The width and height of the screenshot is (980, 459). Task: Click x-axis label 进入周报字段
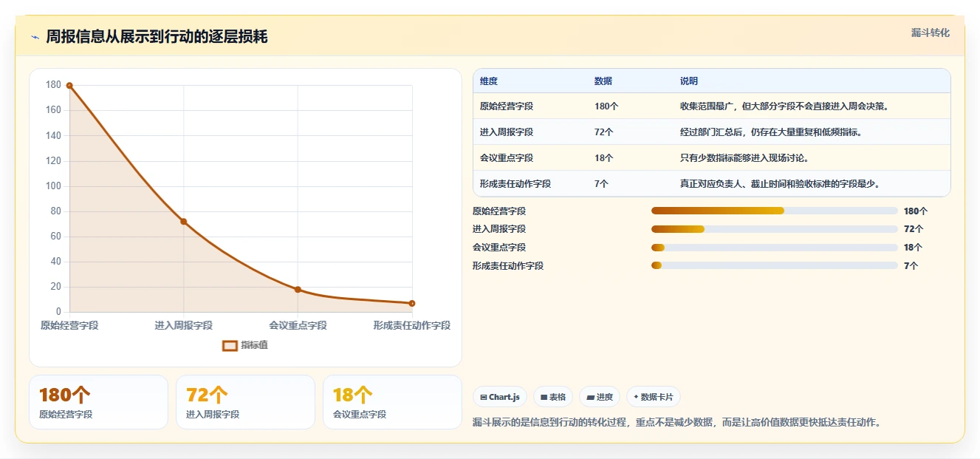click(x=184, y=325)
